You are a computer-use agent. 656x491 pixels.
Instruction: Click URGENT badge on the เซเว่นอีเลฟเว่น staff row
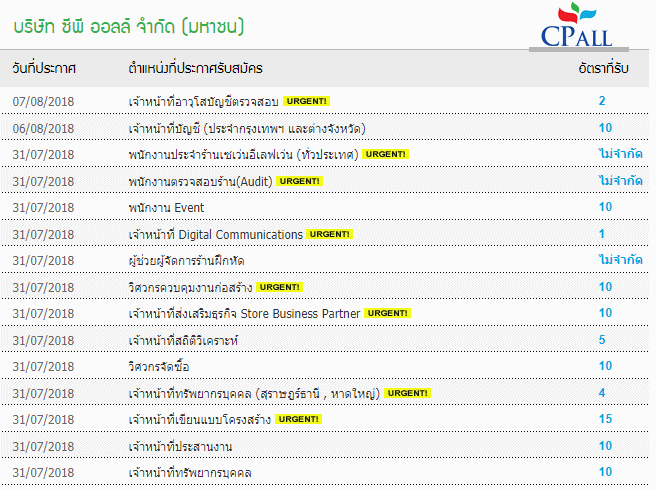(384, 154)
